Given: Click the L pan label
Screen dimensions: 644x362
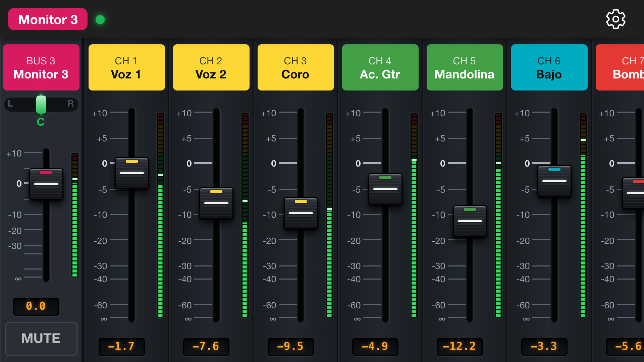Looking at the screenshot, I should pyautogui.click(x=10, y=104).
